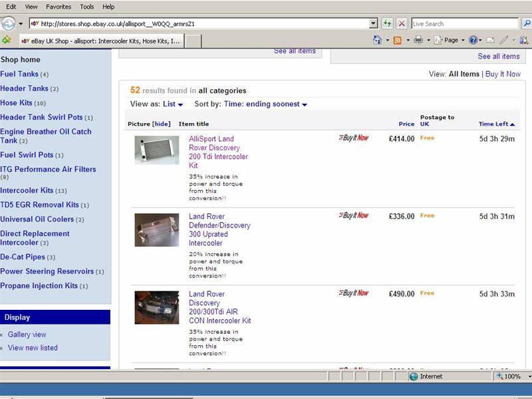Open the Page toolbar menu
The image size is (532, 399).
tap(450, 40)
